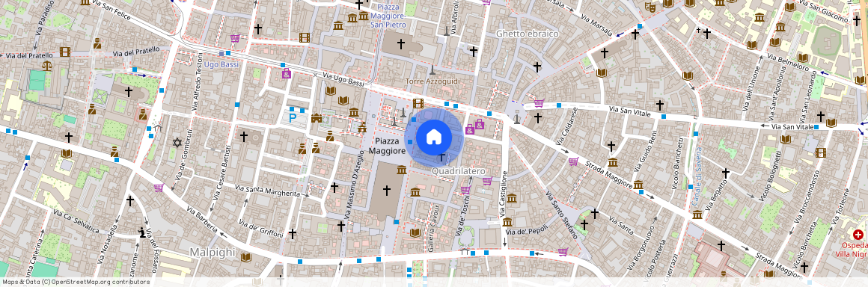
Task: Click the Via Ca' Selvatica label
Action: pyautogui.click(x=76, y=221)
